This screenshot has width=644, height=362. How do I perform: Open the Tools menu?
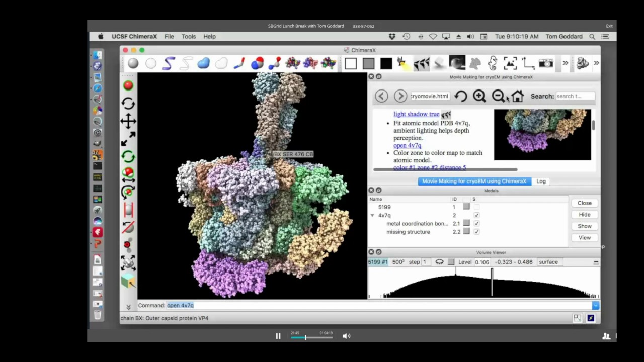tap(189, 37)
